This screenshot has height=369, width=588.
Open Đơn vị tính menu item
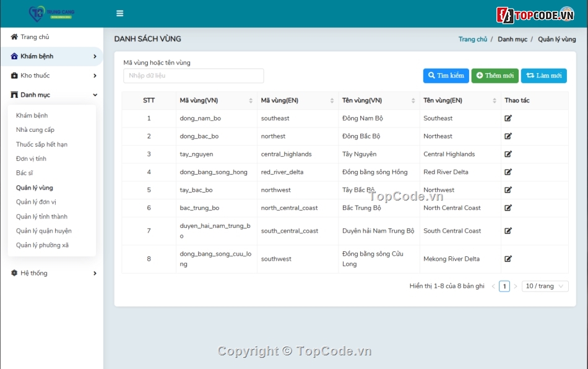click(31, 158)
